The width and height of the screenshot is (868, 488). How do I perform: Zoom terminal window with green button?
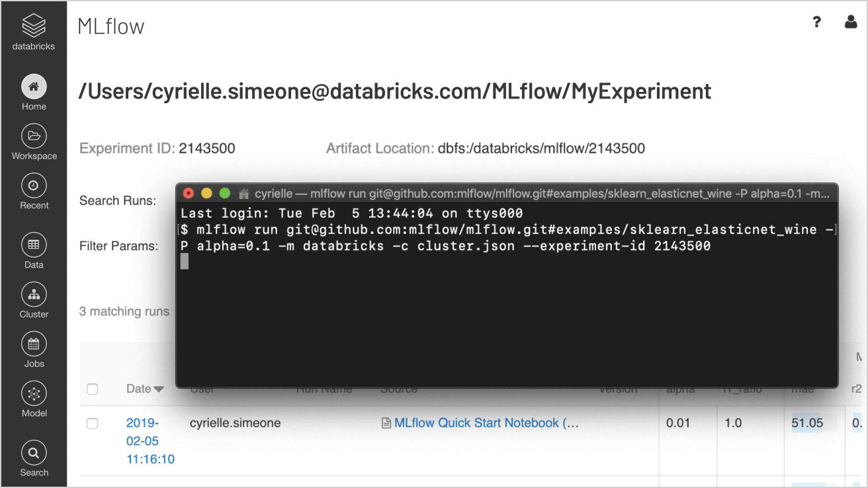point(224,194)
